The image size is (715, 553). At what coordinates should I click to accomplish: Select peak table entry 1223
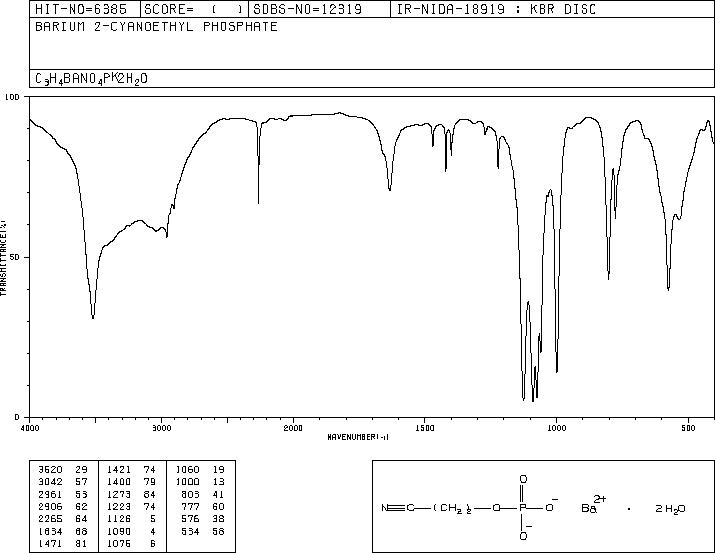131,506
